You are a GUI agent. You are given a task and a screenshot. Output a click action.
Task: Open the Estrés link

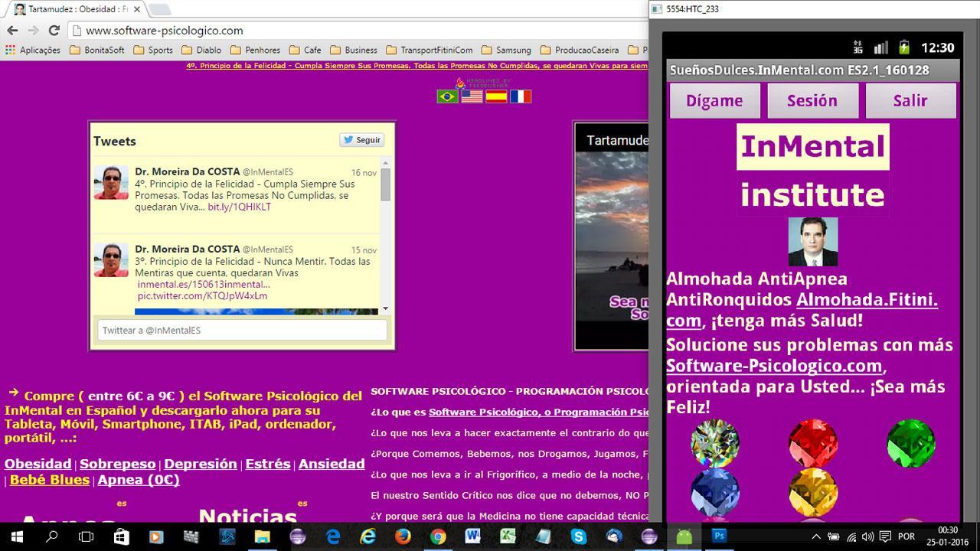(x=268, y=464)
